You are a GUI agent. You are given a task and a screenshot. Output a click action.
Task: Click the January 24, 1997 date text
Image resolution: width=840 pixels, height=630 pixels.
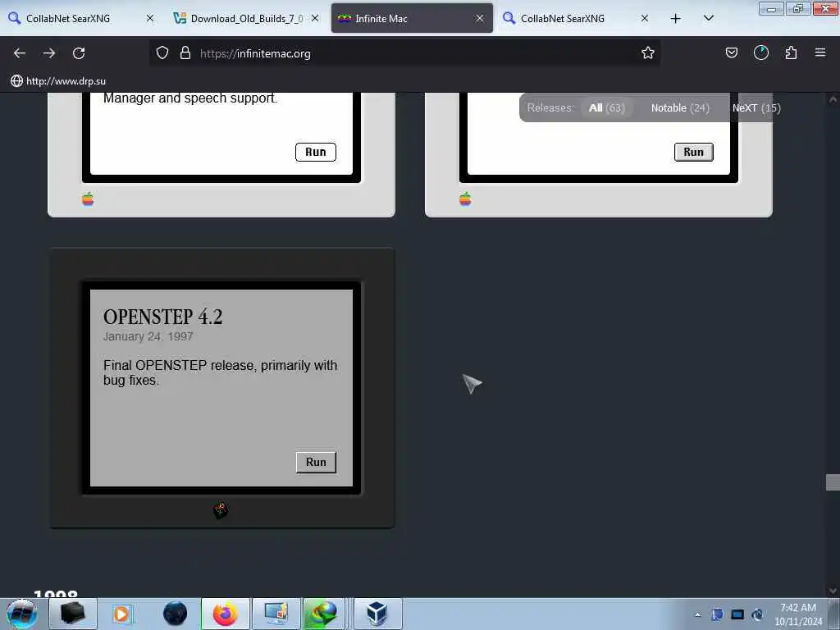148,336
